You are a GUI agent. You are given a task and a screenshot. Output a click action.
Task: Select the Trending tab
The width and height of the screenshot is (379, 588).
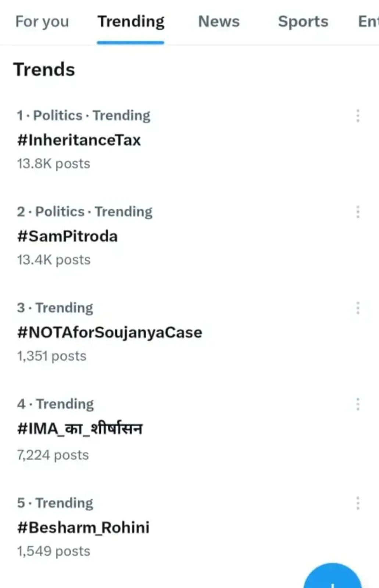click(131, 21)
